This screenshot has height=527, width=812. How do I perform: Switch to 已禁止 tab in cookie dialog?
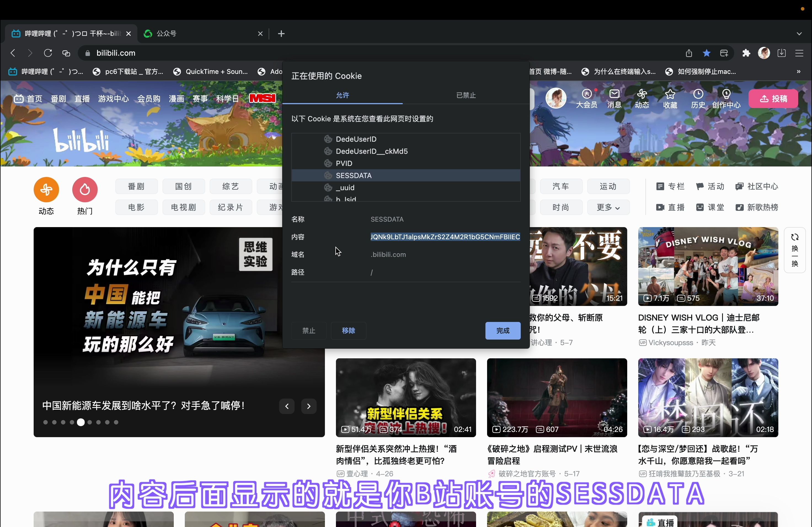coord(466,95)
